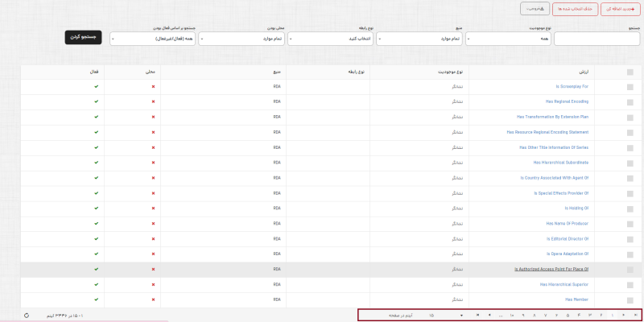Open the Is Authorized Access Point For Place Of link
Viewport: 644px width, 322px height.
[551, 270]
